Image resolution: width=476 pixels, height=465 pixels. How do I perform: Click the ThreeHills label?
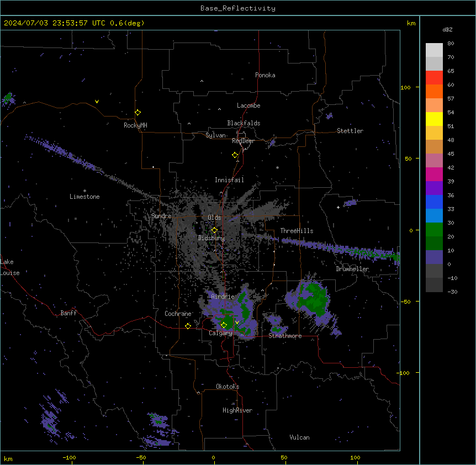click(297, 231)
